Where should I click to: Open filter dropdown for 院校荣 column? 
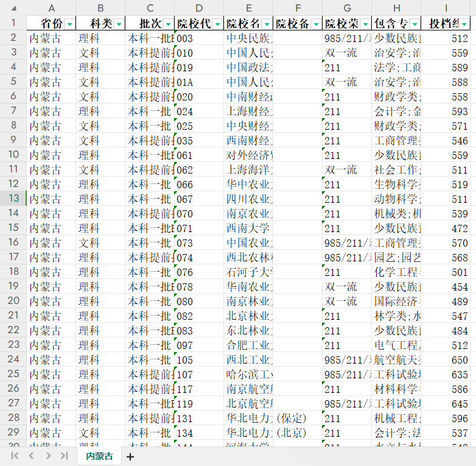click(365, 24)
